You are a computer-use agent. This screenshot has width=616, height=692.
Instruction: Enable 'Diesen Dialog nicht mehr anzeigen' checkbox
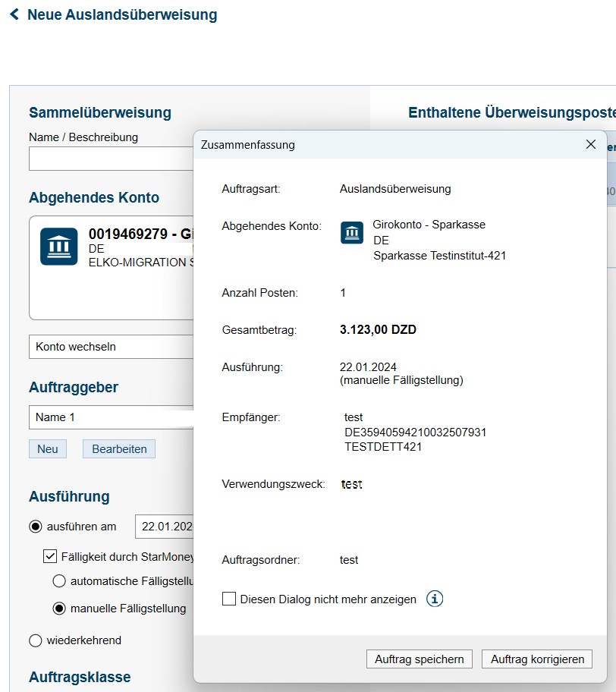(x=229, y=599)
